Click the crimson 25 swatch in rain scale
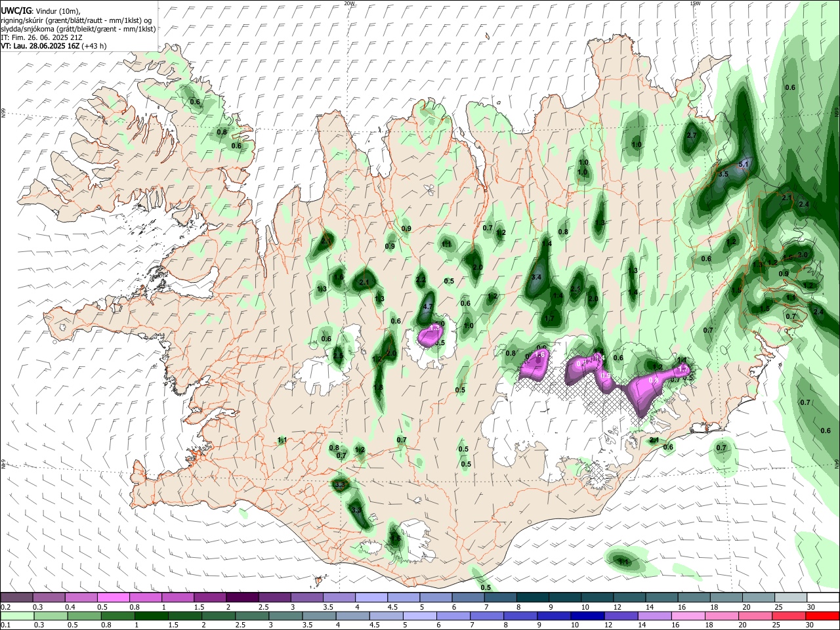 click(789, 616)
